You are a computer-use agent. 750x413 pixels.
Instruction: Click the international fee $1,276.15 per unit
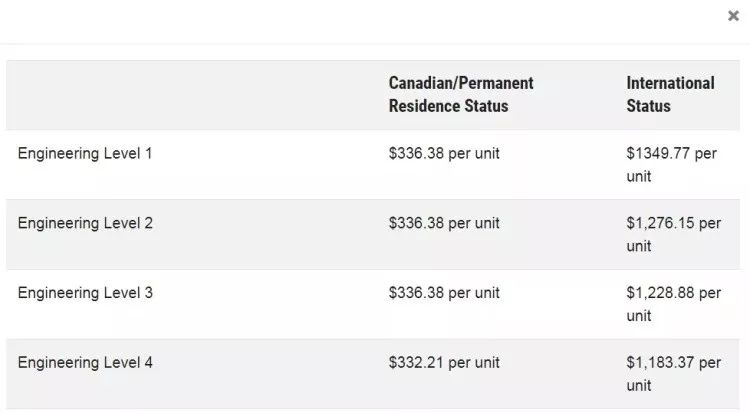673,234
